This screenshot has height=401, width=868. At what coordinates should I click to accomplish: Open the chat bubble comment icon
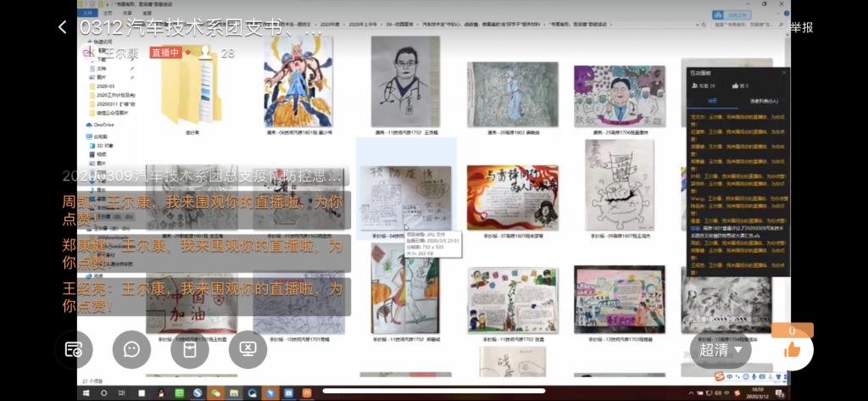pyautogui.click(x=131, y=348)
